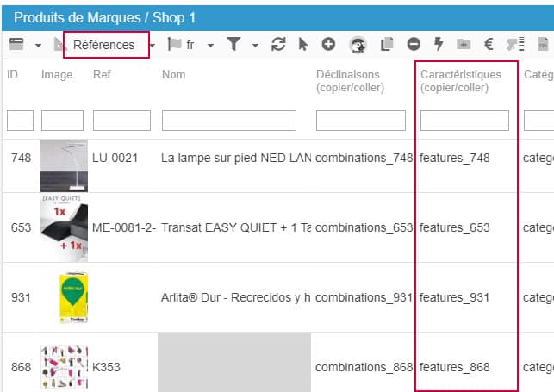Screen dimensions: 554x392
Task: Click the add folder icon in toolbar
Action: tap(464, 45)
